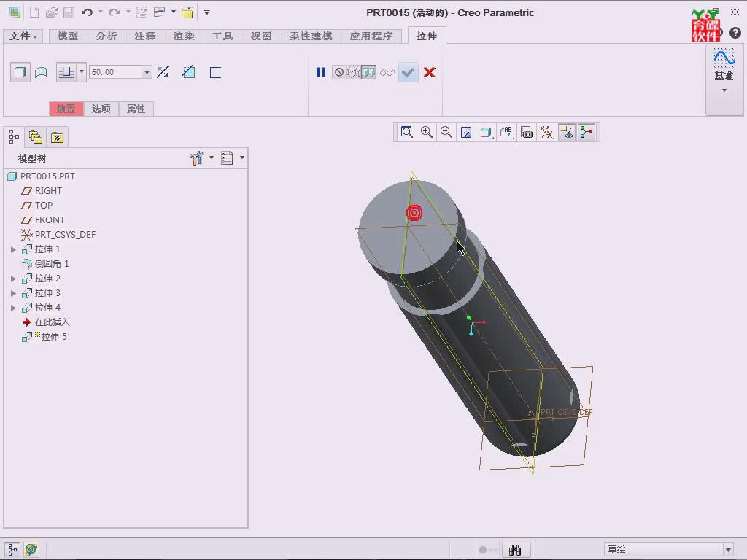Click the Close window folder icon
This screenshot has width=747, height=560.
click(187, 12)
